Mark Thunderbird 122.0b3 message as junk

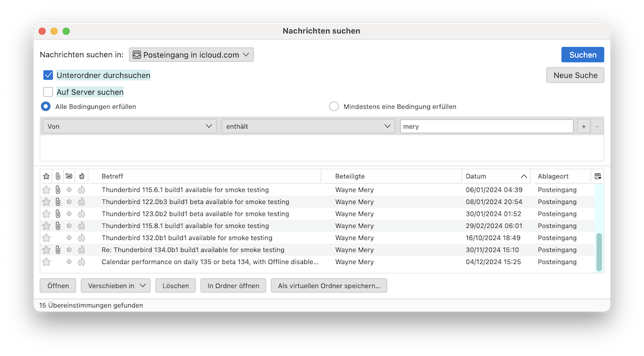pyautogui.click(x=82, y=202)
